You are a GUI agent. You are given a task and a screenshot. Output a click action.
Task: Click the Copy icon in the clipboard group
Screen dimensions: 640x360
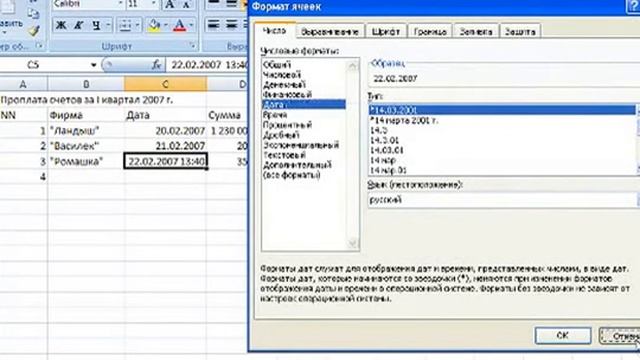point(33,13)
